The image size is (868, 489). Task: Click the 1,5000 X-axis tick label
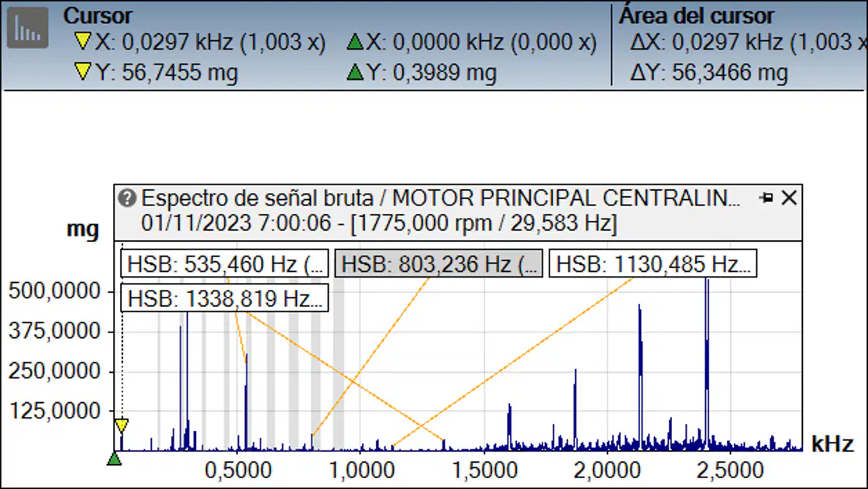484,470
